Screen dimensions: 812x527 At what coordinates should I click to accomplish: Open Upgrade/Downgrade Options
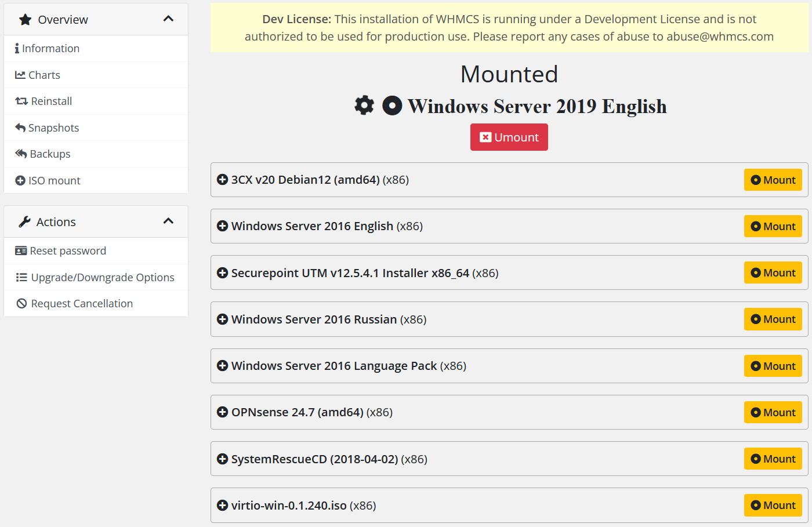click(96, 278)
